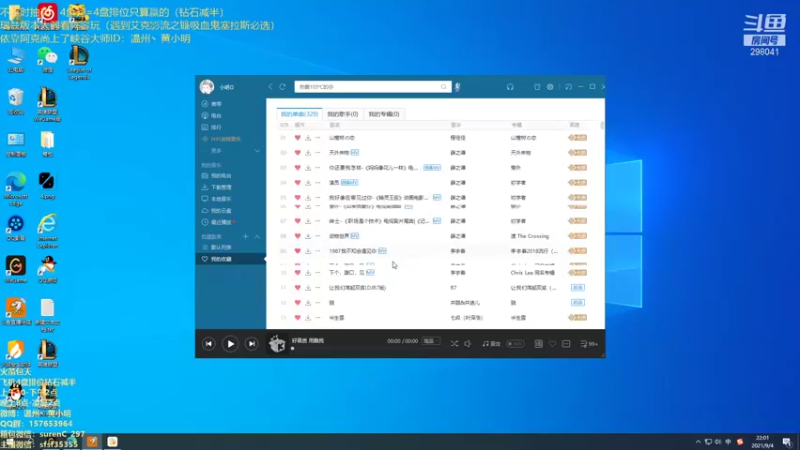Switch to mini mode using title bar icon
Screen dimensions: 800x450
568,87
